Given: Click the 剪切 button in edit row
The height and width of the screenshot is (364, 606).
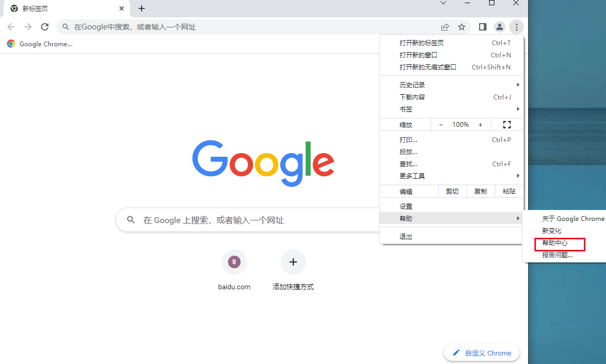Looking at the screenshot, I should coord(452,191).
